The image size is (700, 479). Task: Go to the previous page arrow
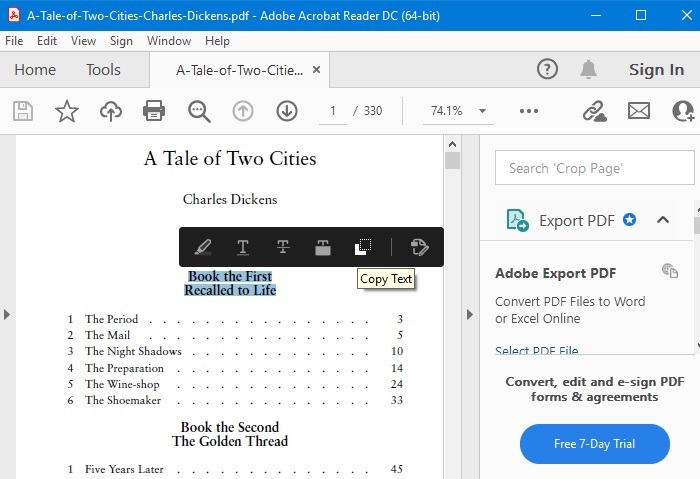pos(243,111)
